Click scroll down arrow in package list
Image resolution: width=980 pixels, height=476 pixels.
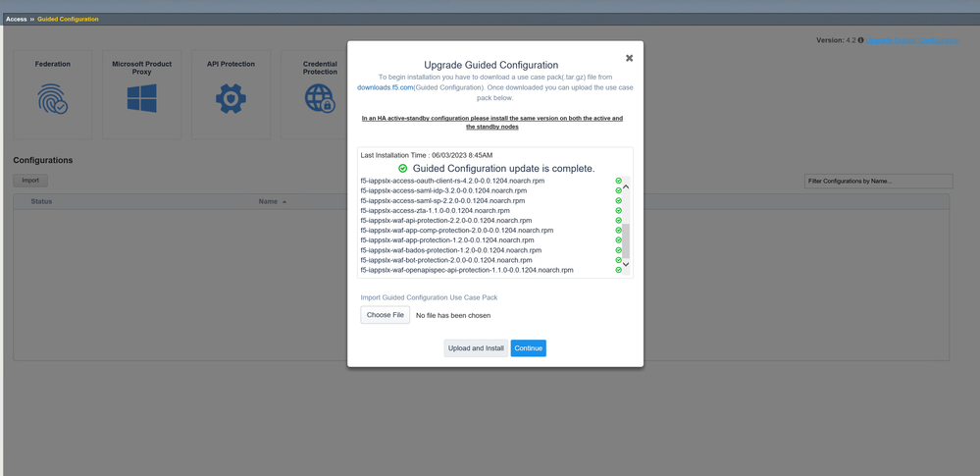tap(626, 264)
